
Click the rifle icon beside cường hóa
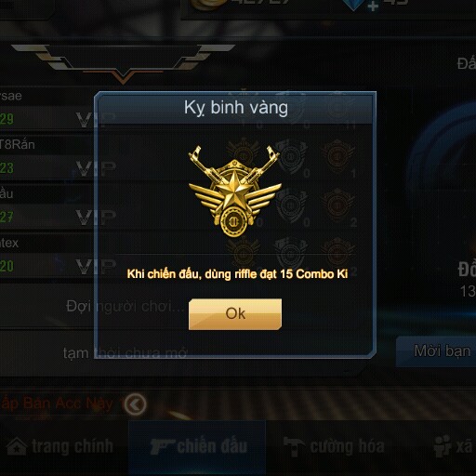(x=295, y=446)
